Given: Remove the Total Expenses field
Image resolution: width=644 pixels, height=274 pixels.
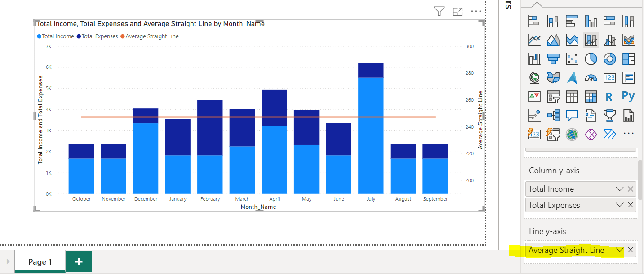Looking at the screenshot, I should [x=631, y=205].
